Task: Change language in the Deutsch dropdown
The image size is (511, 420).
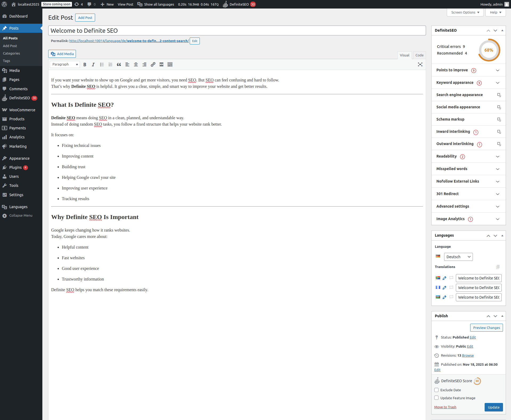Action: tap(458, 257)
